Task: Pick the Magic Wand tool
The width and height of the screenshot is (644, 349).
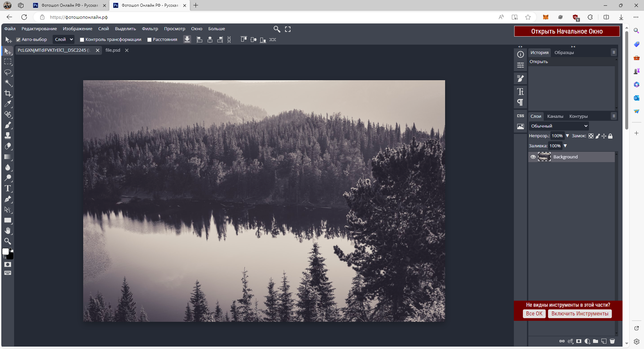Action: point(8,83)
